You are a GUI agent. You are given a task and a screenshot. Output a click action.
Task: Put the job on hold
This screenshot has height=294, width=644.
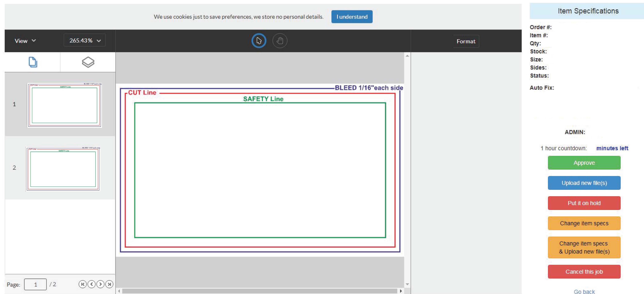584,203
